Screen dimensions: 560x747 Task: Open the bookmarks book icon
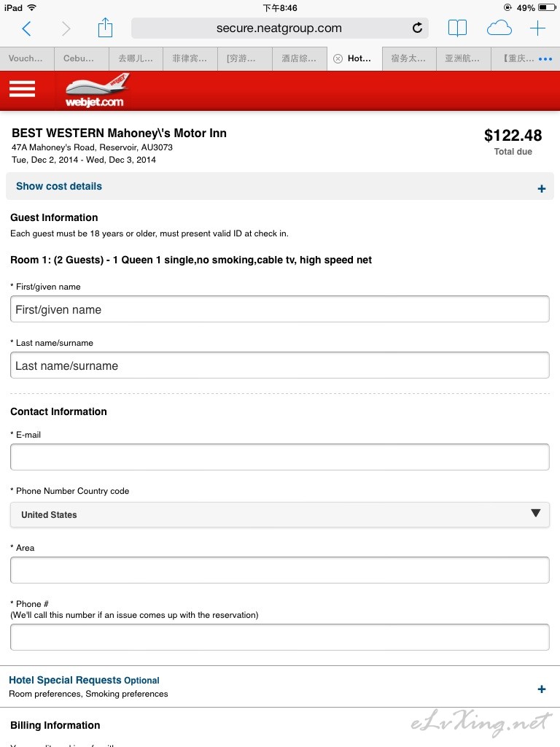[457, 28]
